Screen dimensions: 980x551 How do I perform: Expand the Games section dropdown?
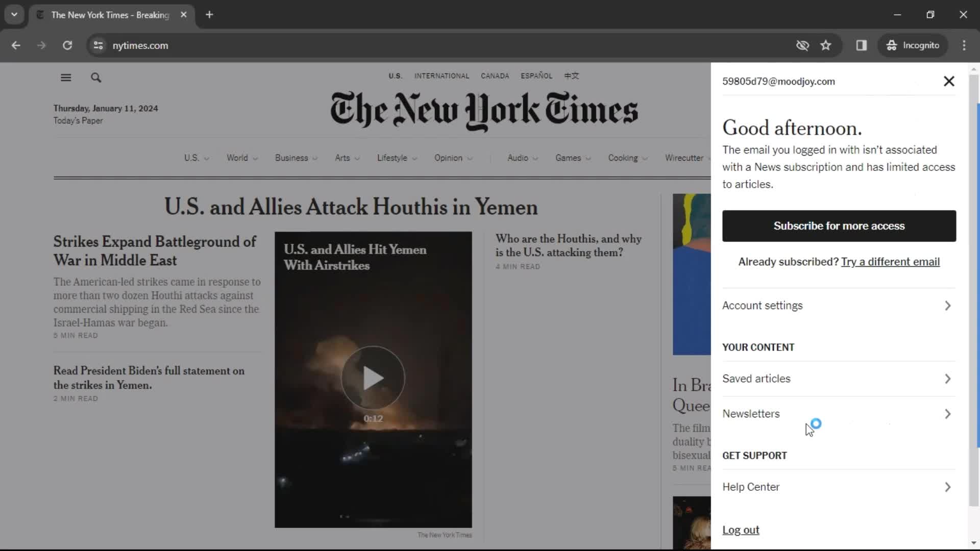pos(573,158)
